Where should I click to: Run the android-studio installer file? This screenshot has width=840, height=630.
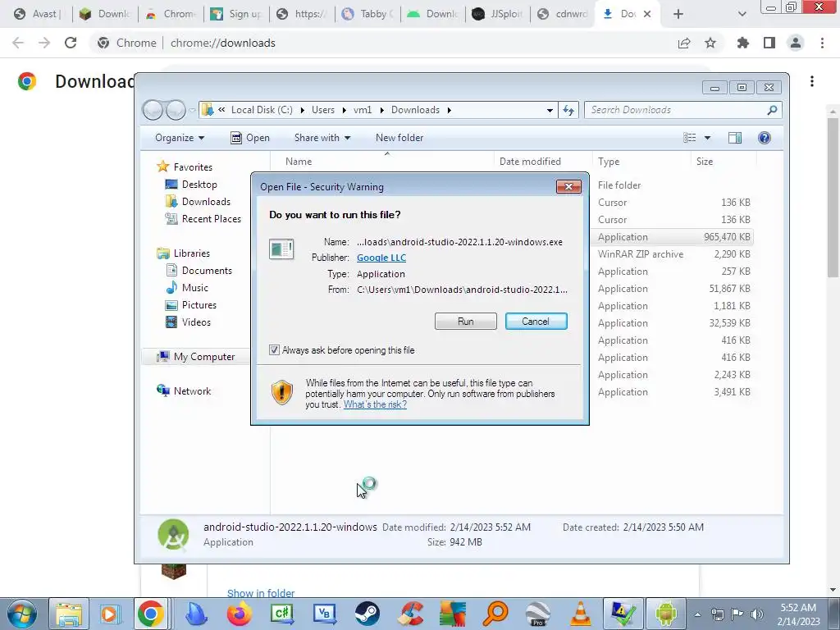tap(466, 322)
